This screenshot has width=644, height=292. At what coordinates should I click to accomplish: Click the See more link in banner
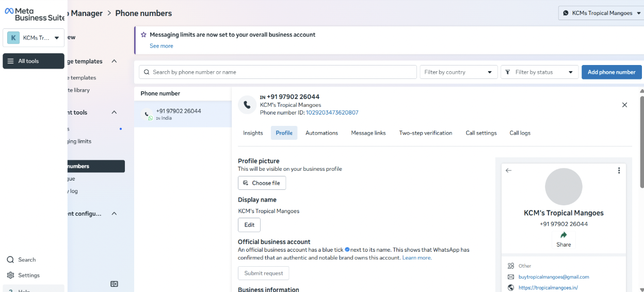pyautogui.click(x=162, y=46)
